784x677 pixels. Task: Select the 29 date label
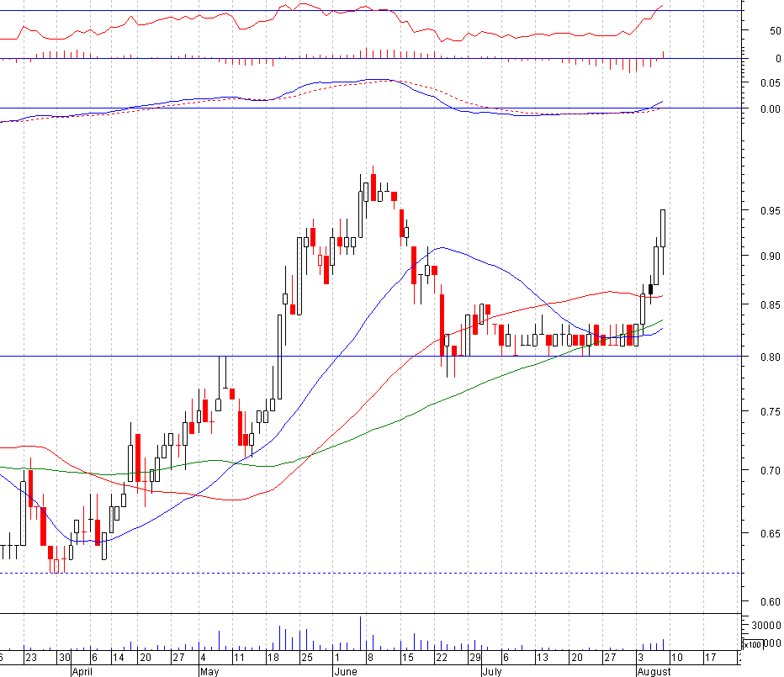coord(475,658)
